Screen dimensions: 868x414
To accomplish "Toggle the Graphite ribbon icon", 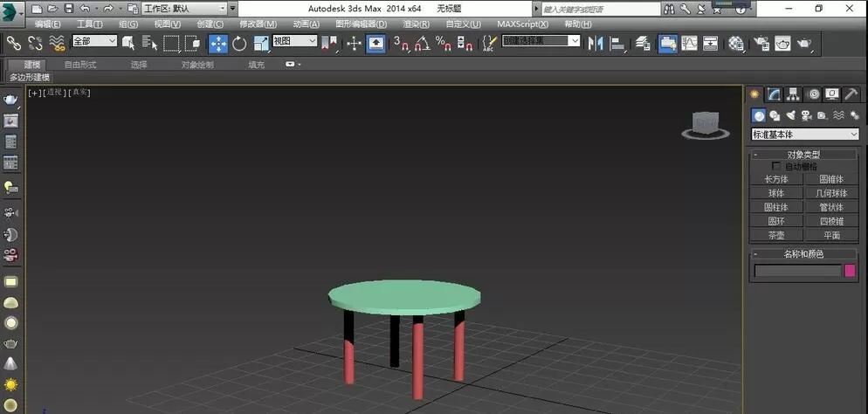I will (668, 43).
